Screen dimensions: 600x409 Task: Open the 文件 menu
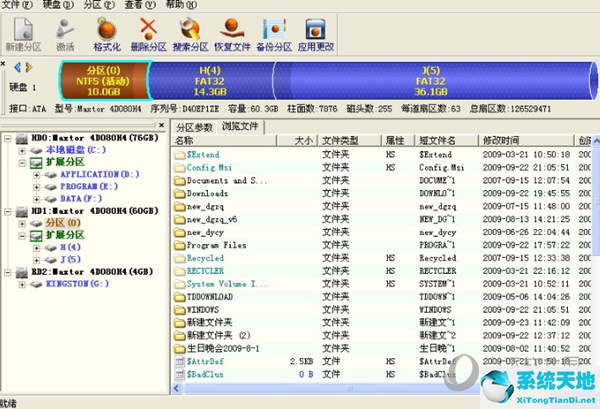tap(17, 5)
